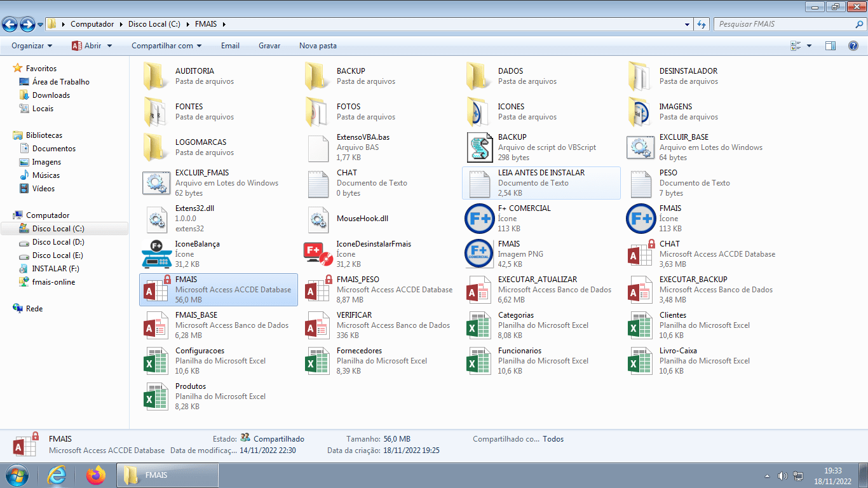Select the LOGOMARCAS folder icon
Screen dimensions: 868x488
(x=155, y=147)
